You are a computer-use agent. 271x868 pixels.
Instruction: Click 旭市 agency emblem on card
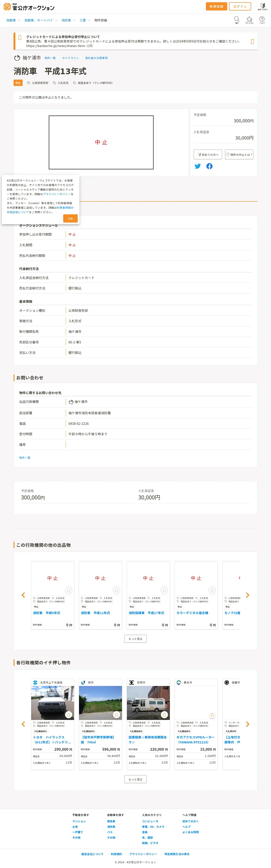pyautogui.click(x=83, y=682)
